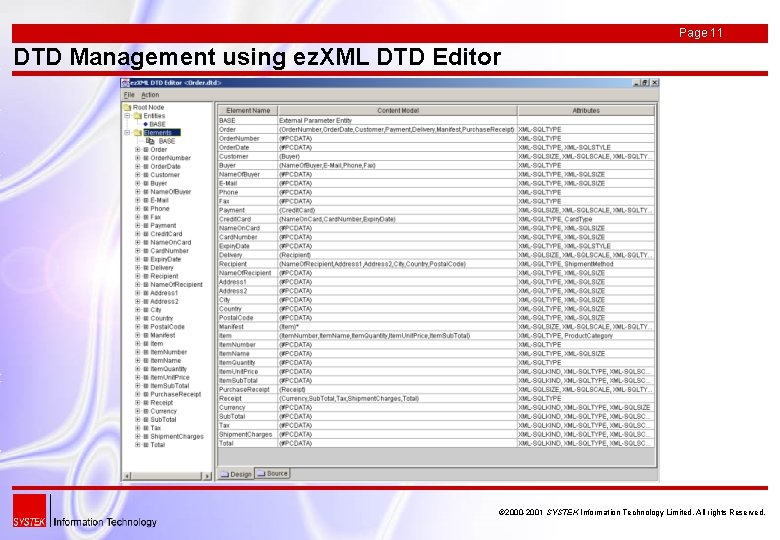This screenshot has height=540, width=780.
Task: Click the Address1 element icon in tree
Action: click(146, 293)
